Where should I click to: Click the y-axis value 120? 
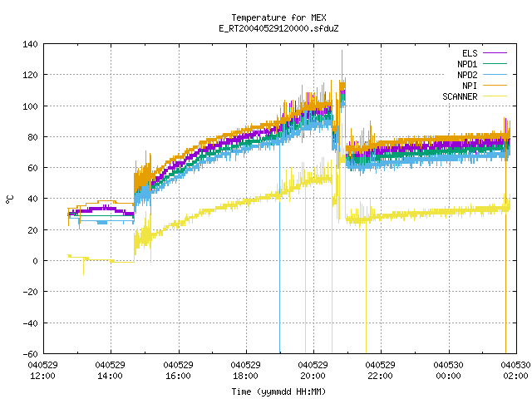30,75
